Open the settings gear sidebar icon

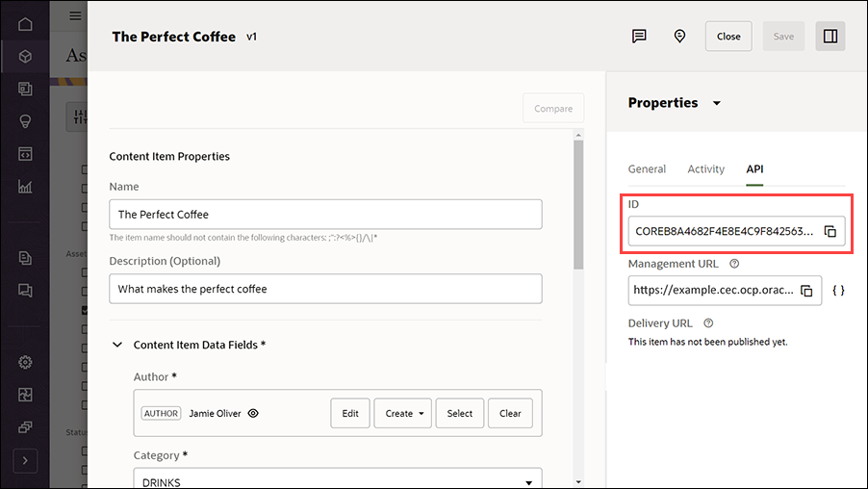(x=25, y=362)
